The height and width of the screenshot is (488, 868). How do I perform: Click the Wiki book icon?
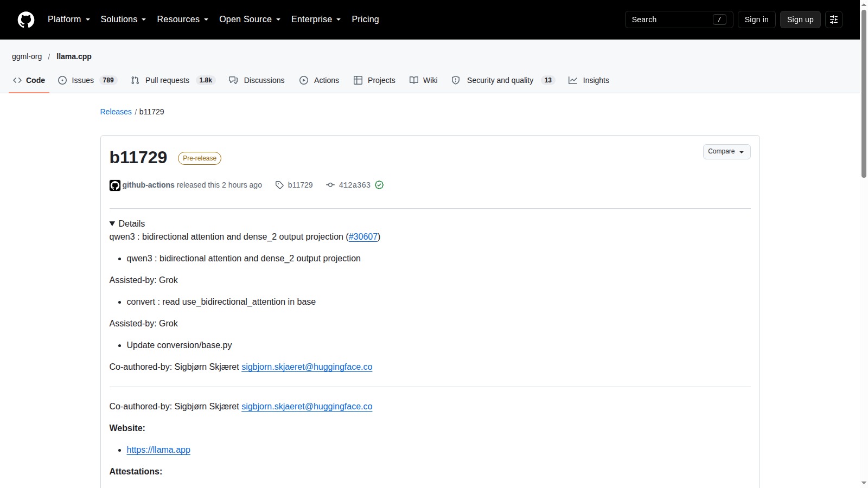tap(414, 80)
